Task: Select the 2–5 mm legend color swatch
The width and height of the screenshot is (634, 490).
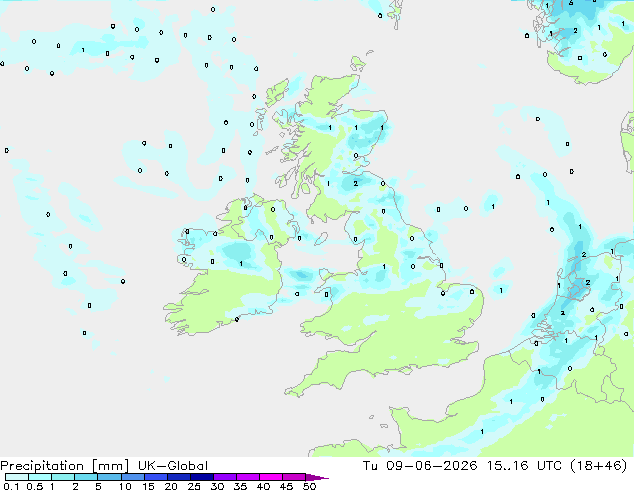Action: (x=86, y=477)
